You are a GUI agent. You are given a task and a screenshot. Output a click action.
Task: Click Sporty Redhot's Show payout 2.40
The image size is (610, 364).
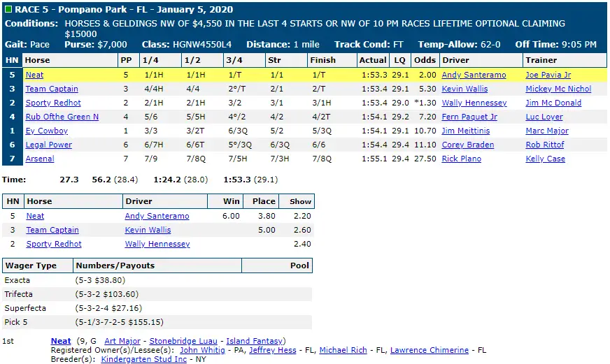[302, 244]
